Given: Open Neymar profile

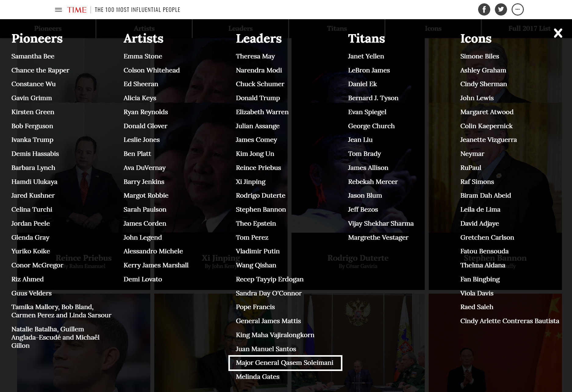Looking at the screenshot, I should coord(472,154).
